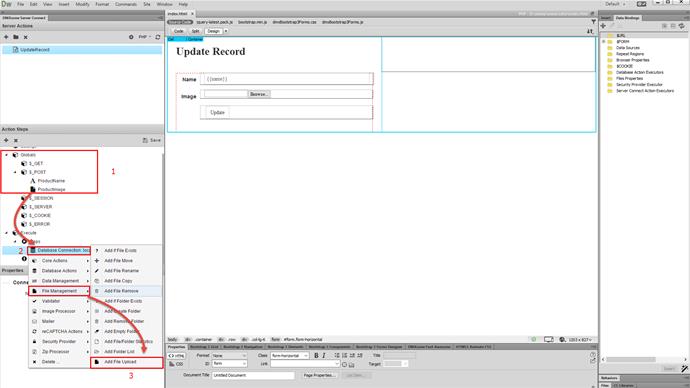Image resolution: width=690 pixels, height=388 pixels.
Task: Add new server action plus icon
Action: 6,37
